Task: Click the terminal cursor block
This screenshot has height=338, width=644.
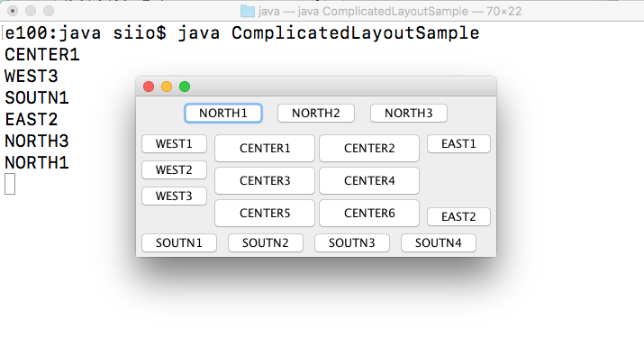Action: [x=10, y=184]
